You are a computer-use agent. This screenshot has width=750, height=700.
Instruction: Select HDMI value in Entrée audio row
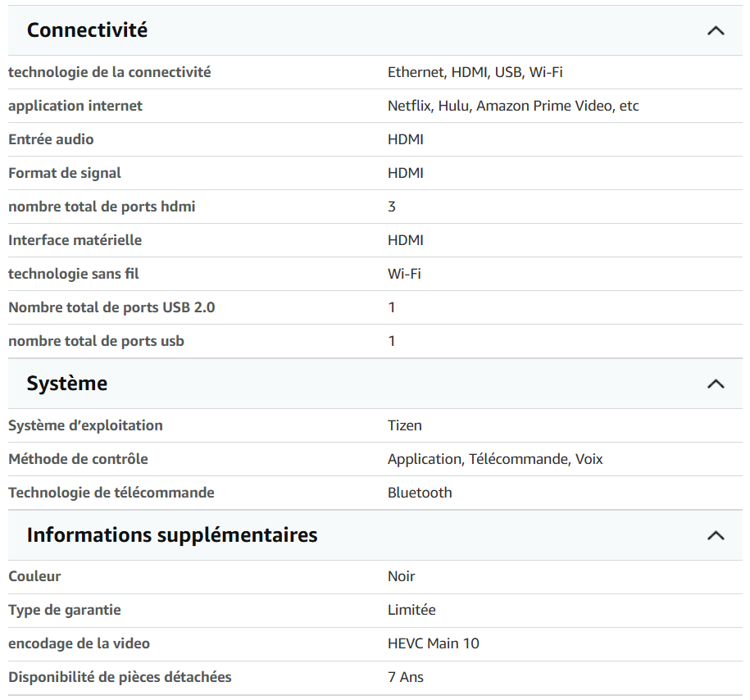[x=406, y=139]
